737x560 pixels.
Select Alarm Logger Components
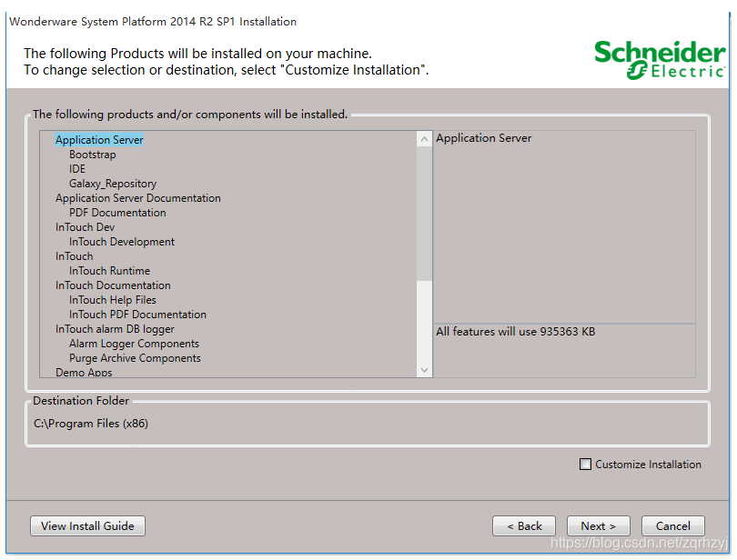134,344
